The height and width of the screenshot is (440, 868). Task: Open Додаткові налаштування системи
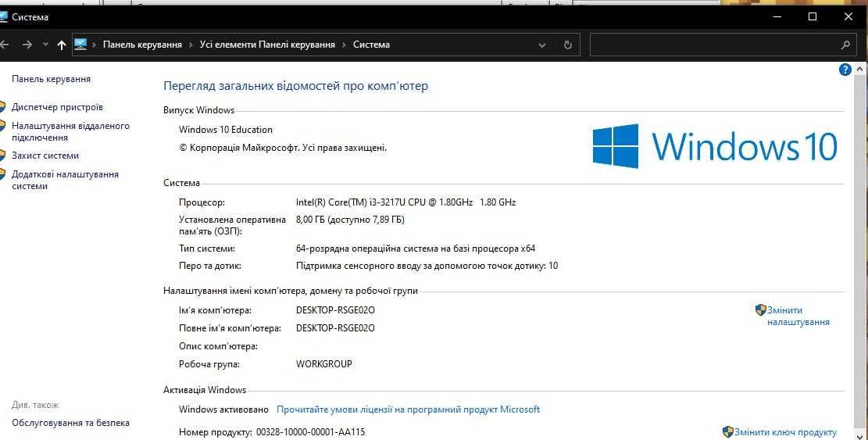click(65, 180)
